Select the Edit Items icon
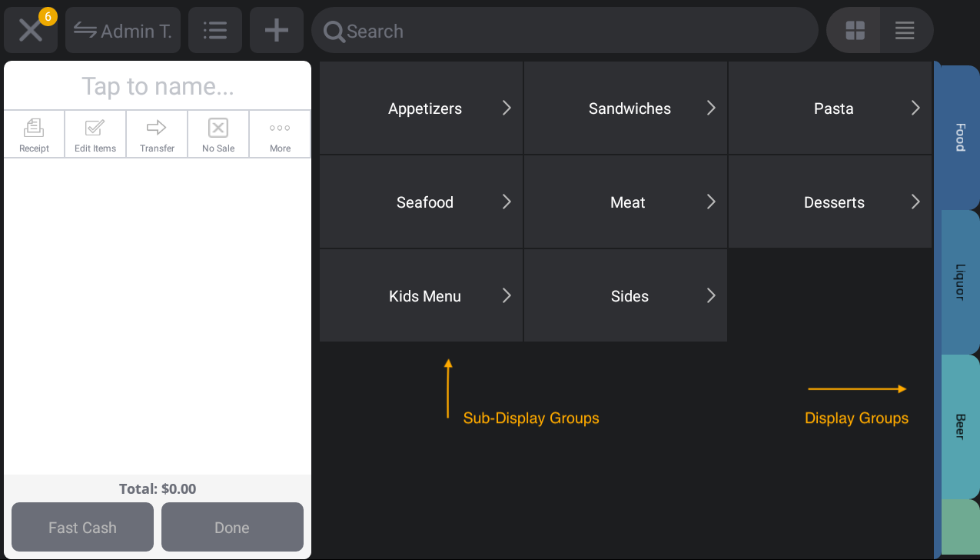980x560 pixels. 95,134
